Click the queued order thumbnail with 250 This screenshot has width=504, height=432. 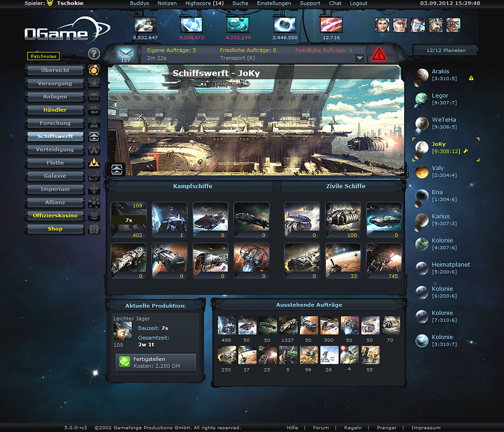click(226, 355)
